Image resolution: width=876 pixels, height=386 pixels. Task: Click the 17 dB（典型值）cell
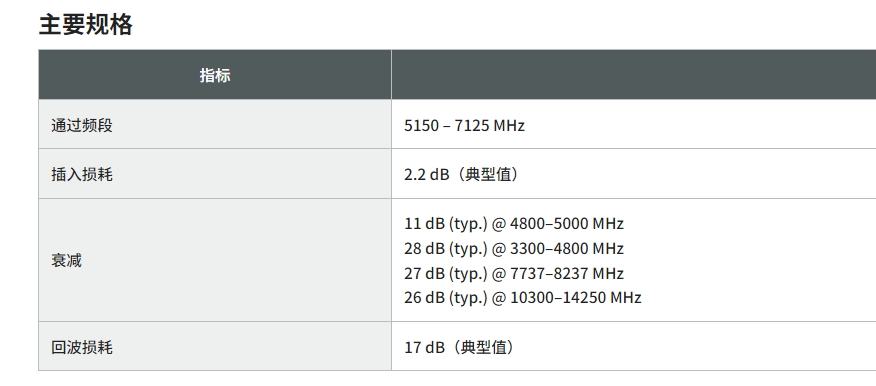point(459,347)
